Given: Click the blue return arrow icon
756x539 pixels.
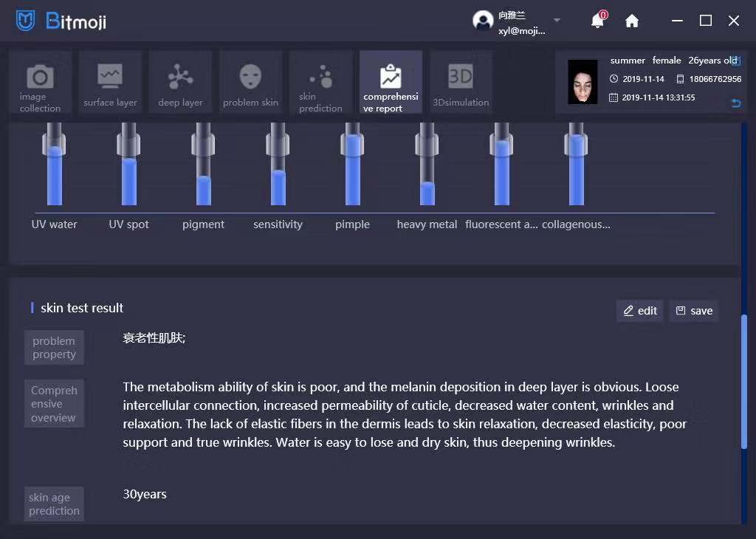Looking at the screenshot, I should point(736,103).
